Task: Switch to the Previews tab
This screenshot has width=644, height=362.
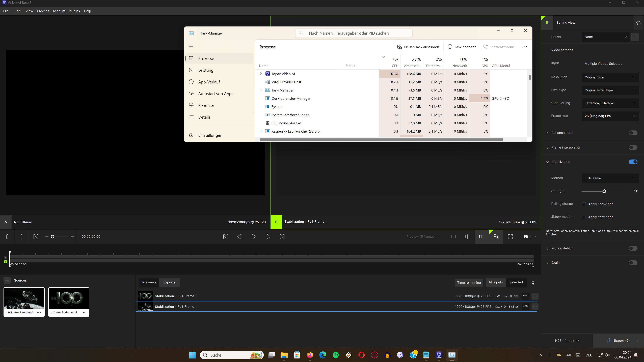Action: (149, 282)
